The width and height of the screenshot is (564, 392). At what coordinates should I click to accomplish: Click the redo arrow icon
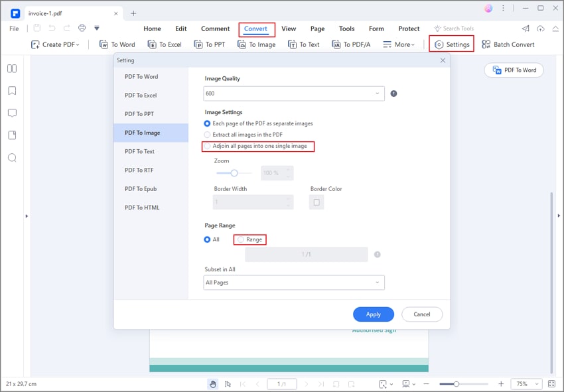[x=67, y=28]
